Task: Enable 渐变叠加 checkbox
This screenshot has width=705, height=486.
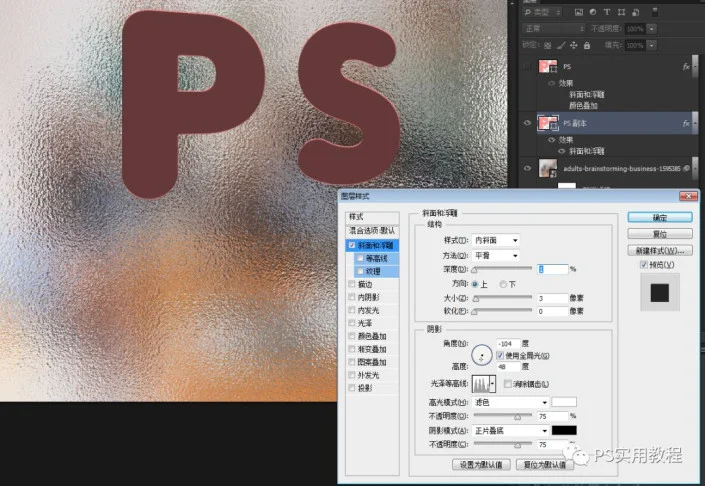Action: (x=352, y=349)
